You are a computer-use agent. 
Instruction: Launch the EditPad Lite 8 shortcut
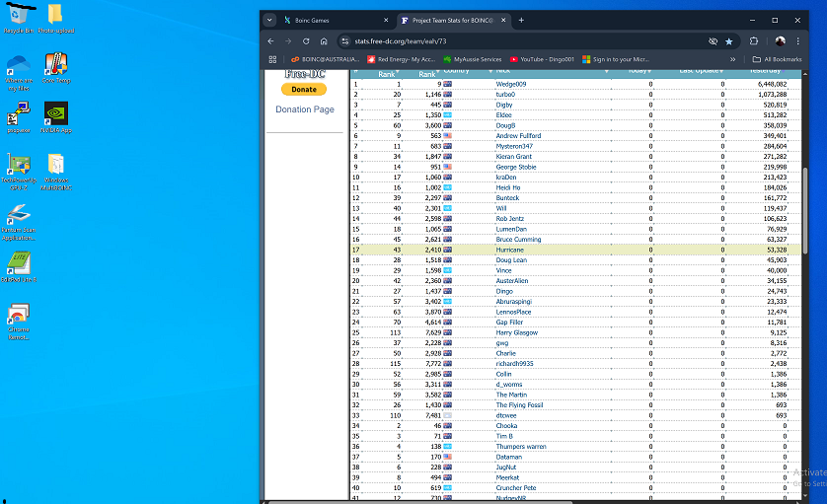point(19,266)
